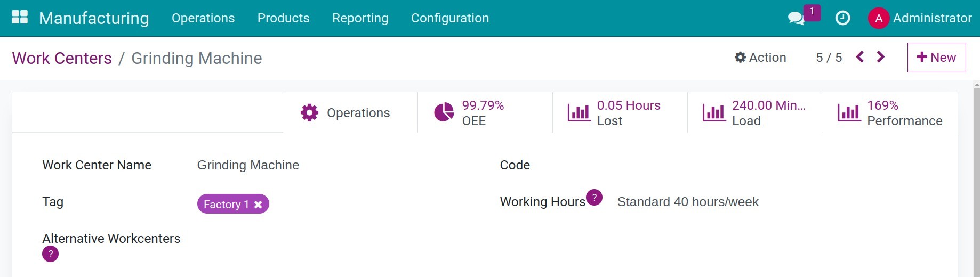Open the Configuration menu
This screenshot has width=980, height=277.
[x=449, y=18]
